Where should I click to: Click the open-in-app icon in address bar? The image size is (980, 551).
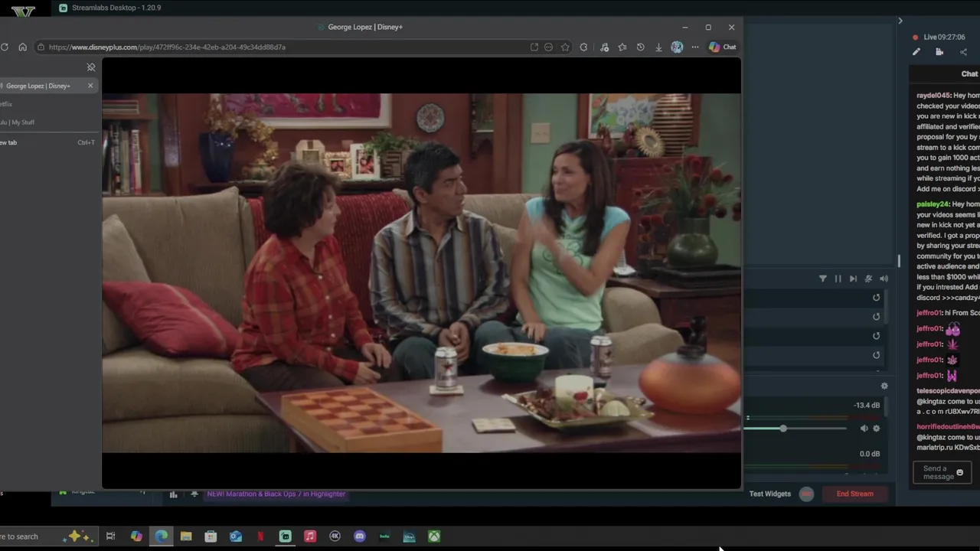click(534, 47)
